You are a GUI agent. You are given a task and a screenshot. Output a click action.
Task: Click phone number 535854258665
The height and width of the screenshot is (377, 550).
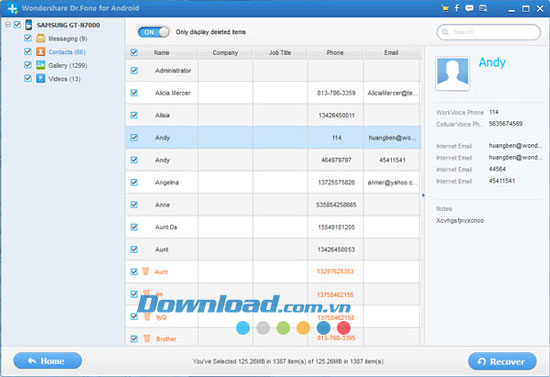click(336, 205)
